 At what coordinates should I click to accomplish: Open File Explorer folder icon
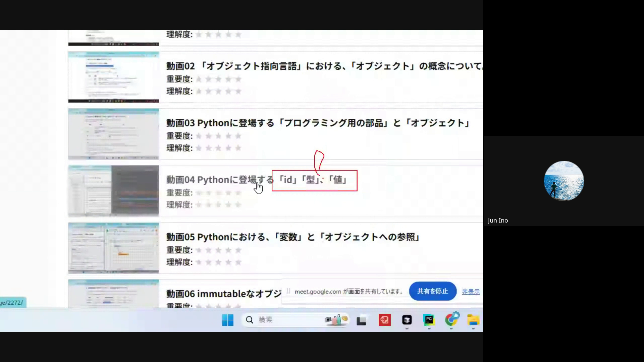pyautogui.click(x=473, y=320)
